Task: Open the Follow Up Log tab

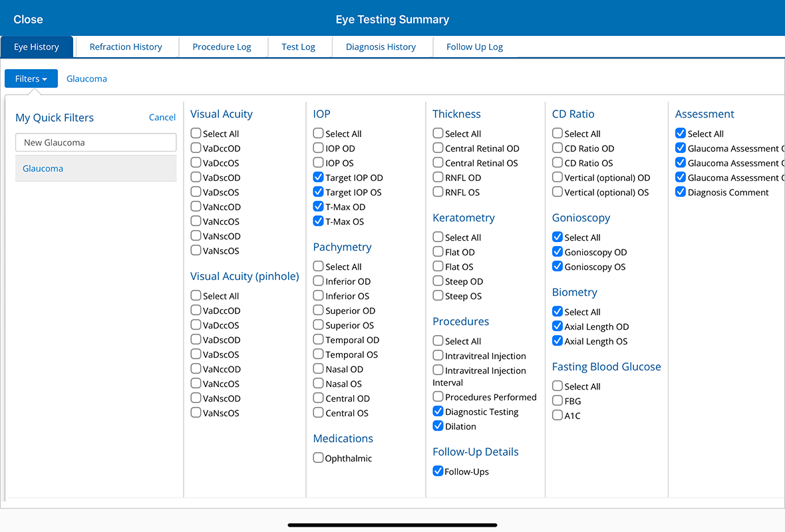Action: pos(474,47)
